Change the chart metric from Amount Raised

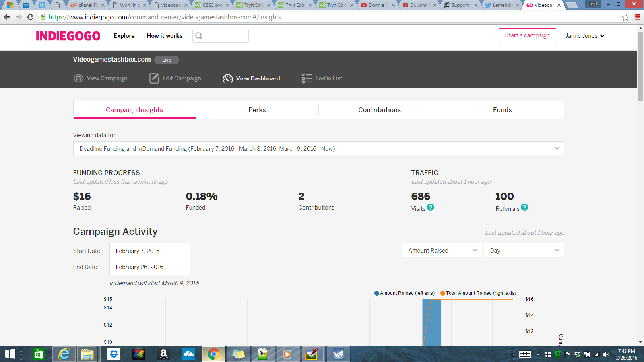click(x=442, y=250)
